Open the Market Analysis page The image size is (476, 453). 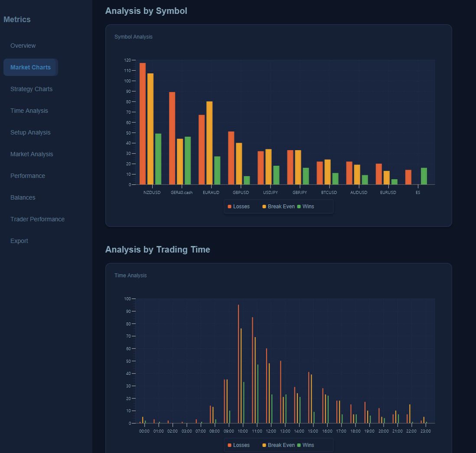point(32,154)
